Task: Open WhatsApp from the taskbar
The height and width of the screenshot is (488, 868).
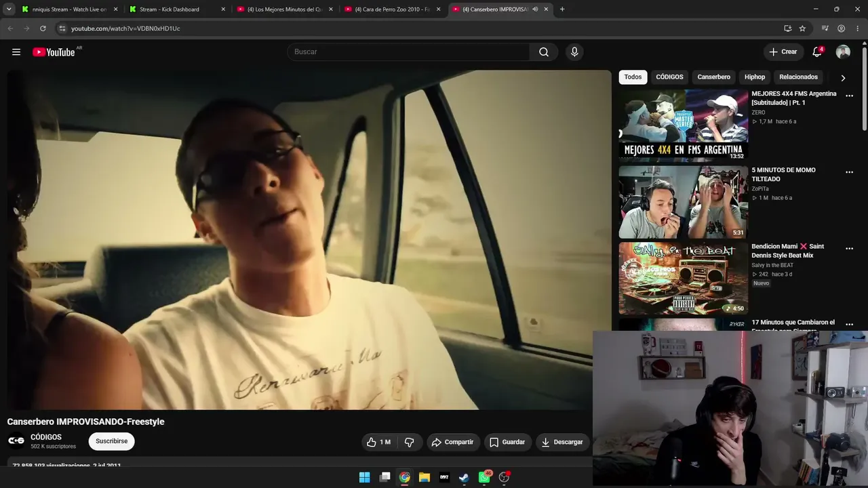Action: click(x=484, y=477)
